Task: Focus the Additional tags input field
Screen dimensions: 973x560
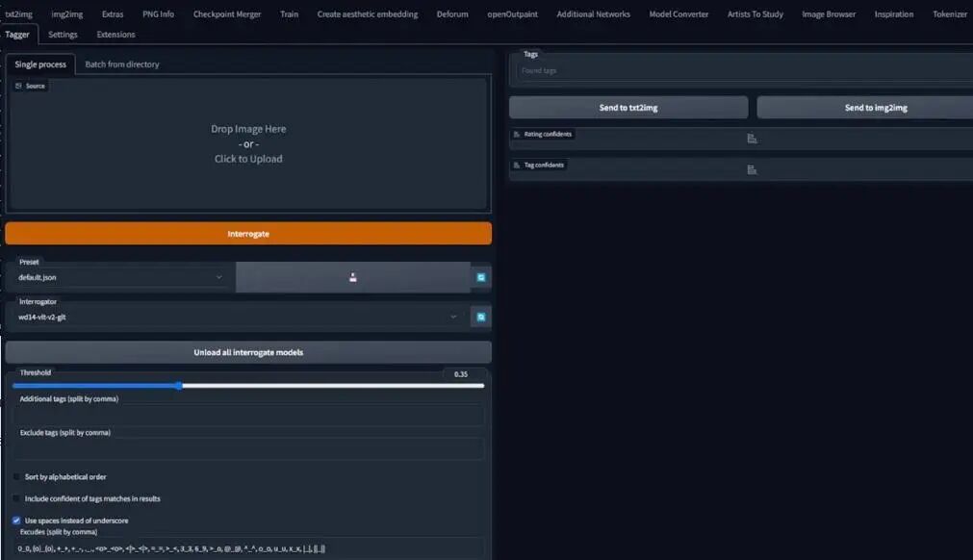Action: pos(248,415)
